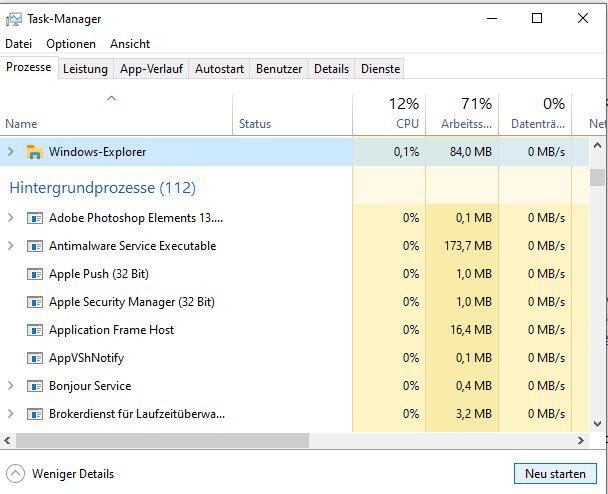This screenshot has width=608, height=494.
Task: Collapse view with Weniger Details
Action: (x=60, y=474)
